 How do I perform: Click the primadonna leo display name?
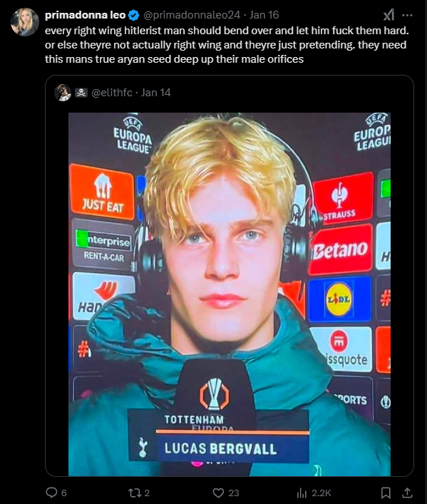[86, 15]
